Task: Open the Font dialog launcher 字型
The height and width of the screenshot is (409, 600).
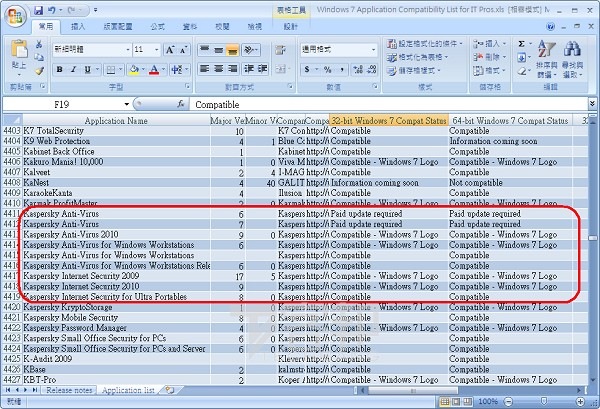Action: [188, 87]
